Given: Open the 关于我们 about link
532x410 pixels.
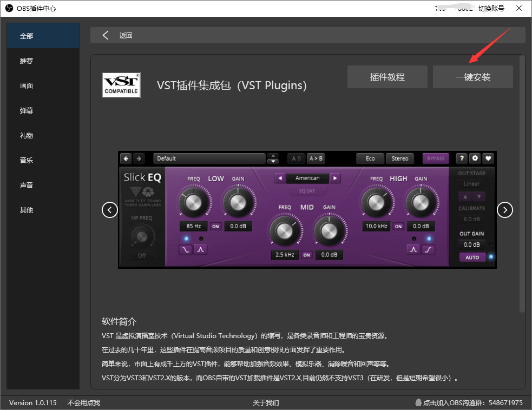Looking at the screenshot, I should 266,402.
